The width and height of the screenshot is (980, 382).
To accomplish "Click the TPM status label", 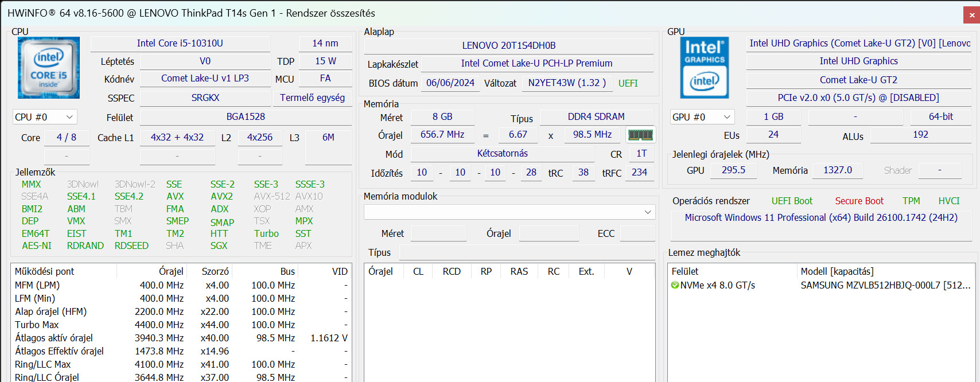I will [911, 201].
